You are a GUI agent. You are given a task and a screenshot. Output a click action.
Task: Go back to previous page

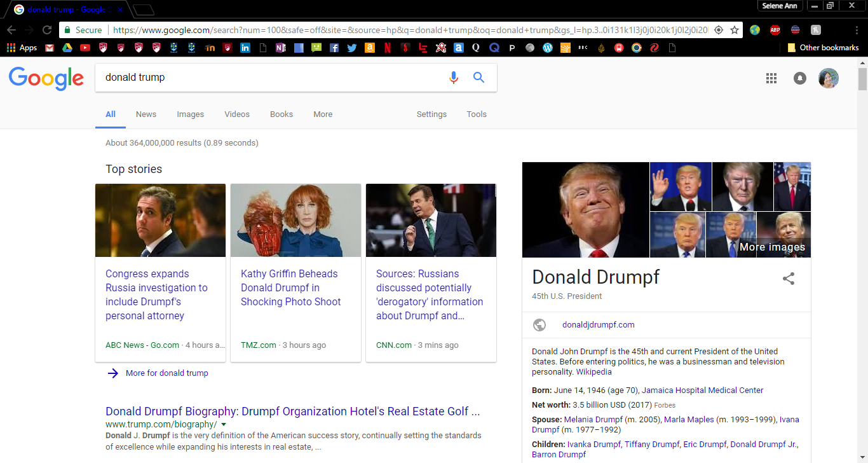point(11,30)
